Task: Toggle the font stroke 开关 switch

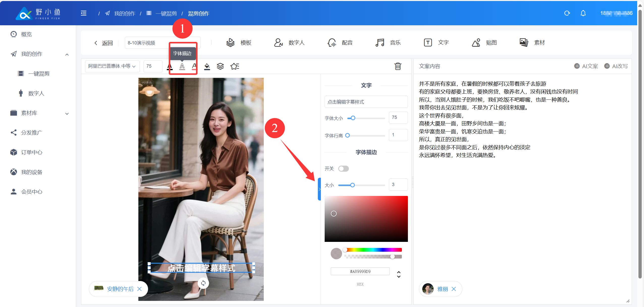Action: pyautogui.click(x=343, y=169)
